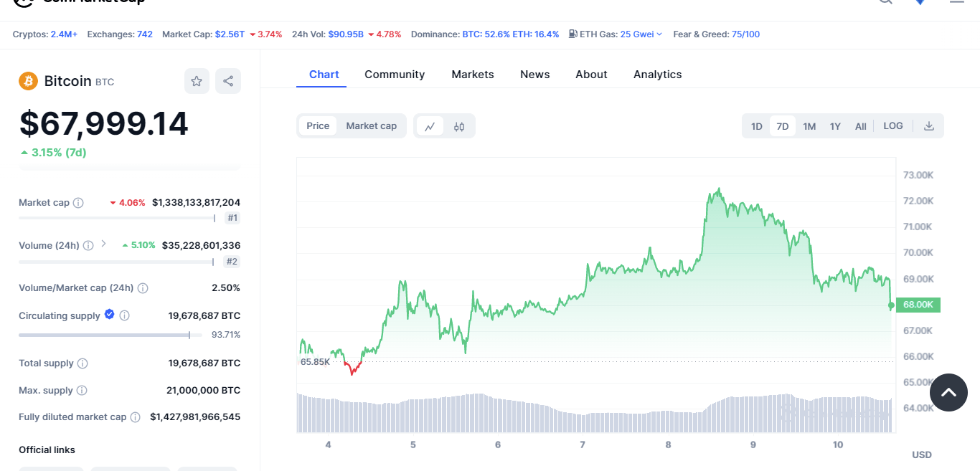The height and width of the screenshot is (471, 980).
Task: Click info icon beside Volume/Market cap (24h)
Action: tap(143, 288)
